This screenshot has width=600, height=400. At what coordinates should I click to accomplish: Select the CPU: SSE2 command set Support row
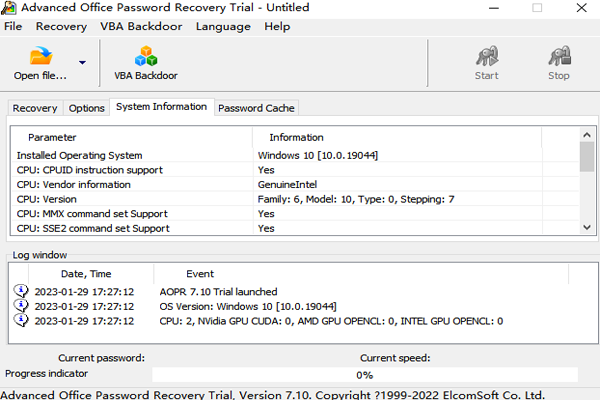pyautogui.click(x=295, y=228)
